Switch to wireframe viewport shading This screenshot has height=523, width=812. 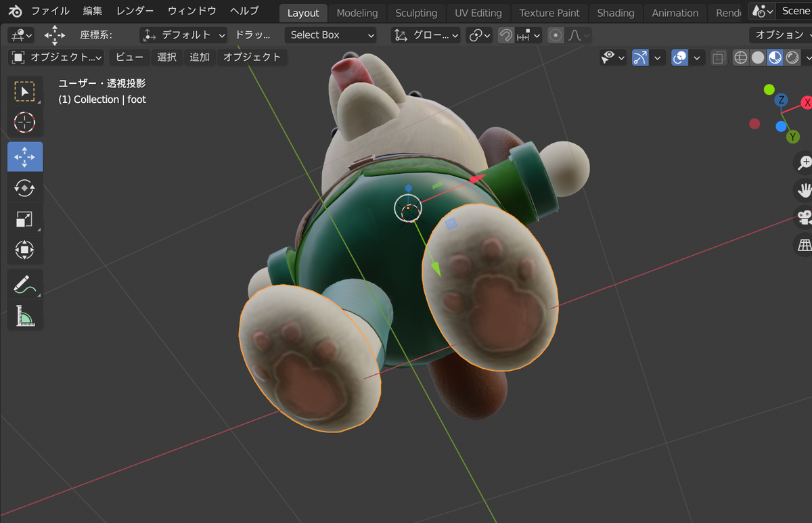[x=741, y=58]
